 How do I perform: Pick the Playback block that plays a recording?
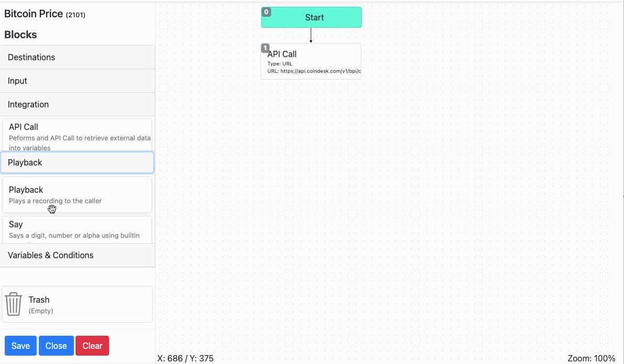[77, 195]
